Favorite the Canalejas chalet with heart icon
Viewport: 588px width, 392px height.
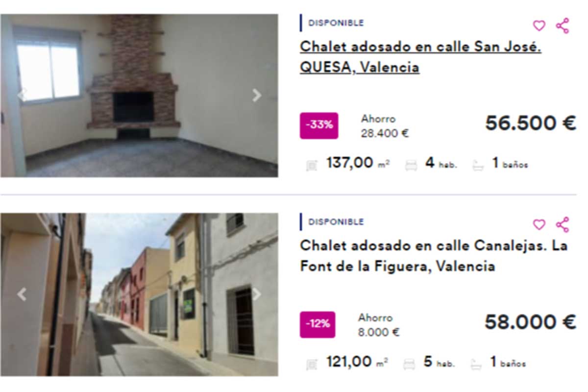click(539, 224)
